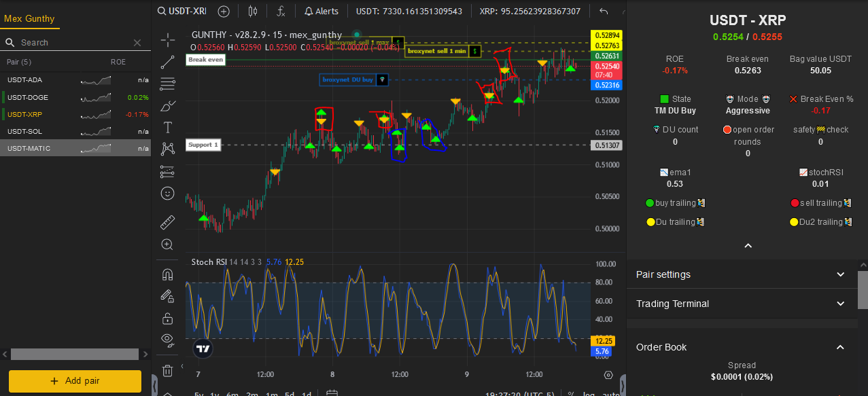Collapse the pair stats panel chevron
868x396 pixels.
click(x=748, y=245)
